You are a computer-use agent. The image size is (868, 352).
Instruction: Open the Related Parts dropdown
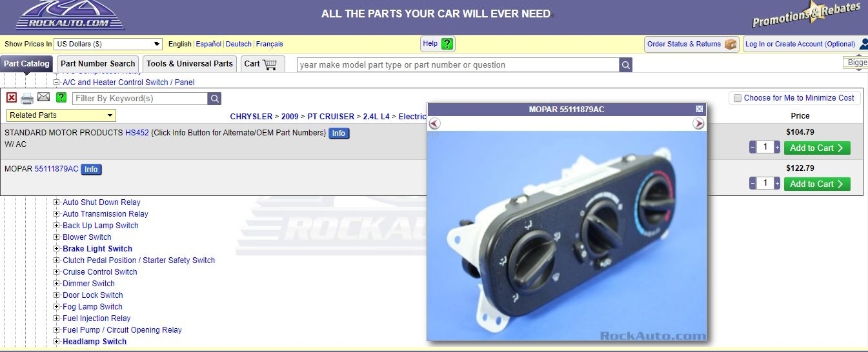click(x=61, y=115)
